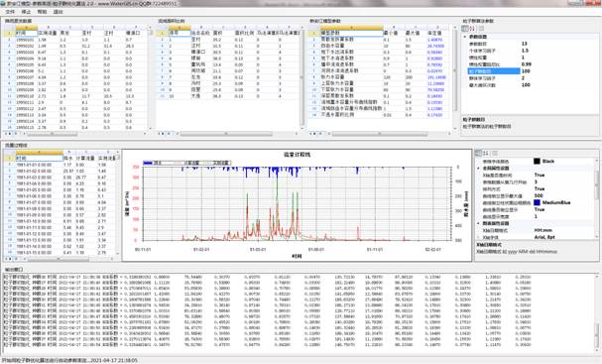The height and width of the screenshot is (364, 602).
Task: Click Alphabetical sort icon in chart property grid
Action: tap(486, 153)
